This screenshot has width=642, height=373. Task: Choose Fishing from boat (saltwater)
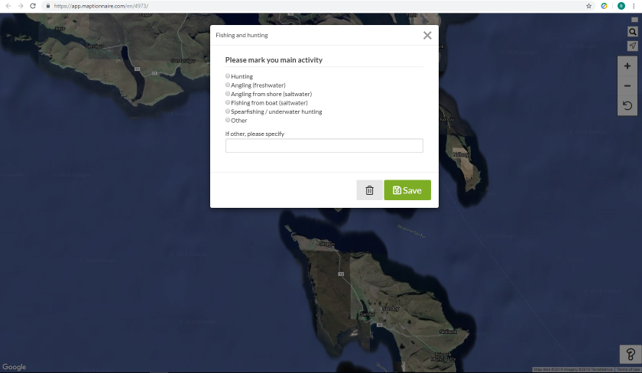[x=228, y=102]
